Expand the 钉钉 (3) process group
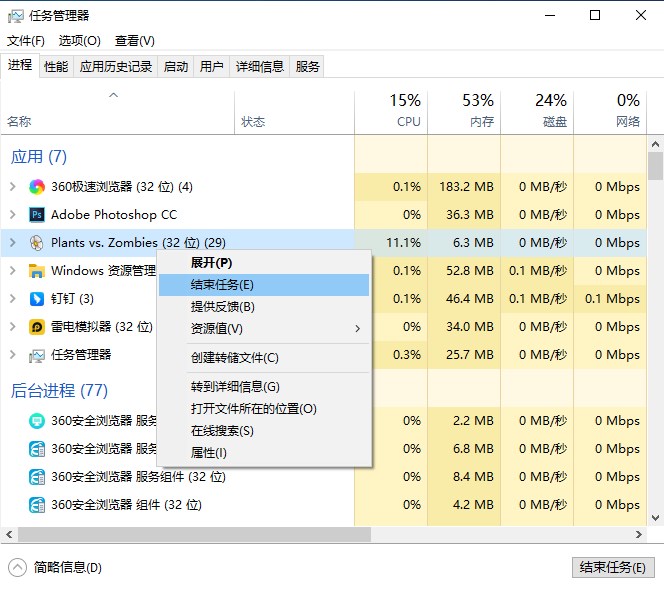The image size is (664, 592). [x=13, y=299]
